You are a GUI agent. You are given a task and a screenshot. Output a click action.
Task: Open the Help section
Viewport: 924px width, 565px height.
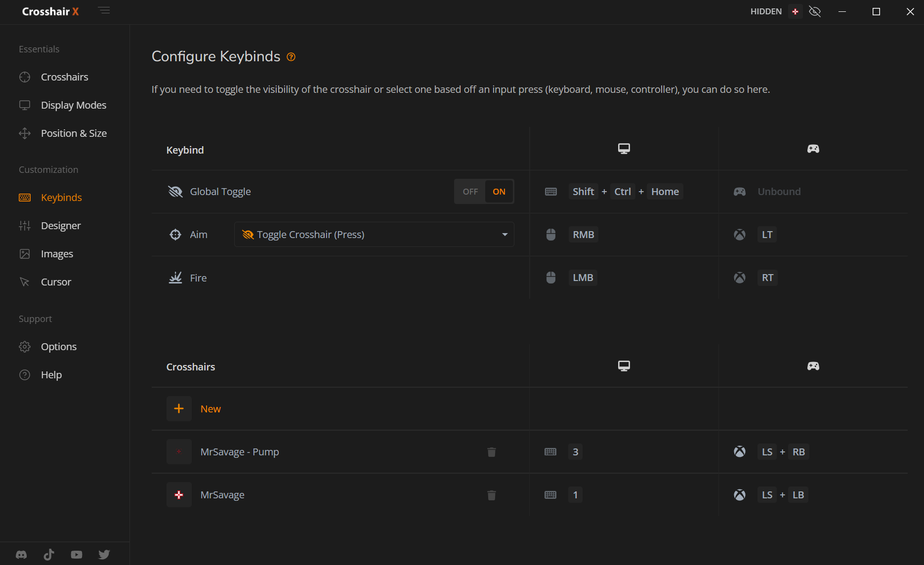click(x=51, y=374)
